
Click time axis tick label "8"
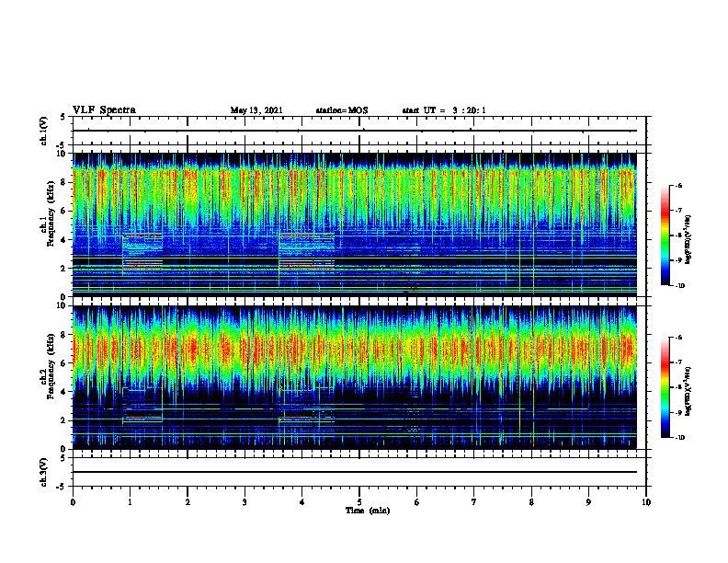pos(531,502)
